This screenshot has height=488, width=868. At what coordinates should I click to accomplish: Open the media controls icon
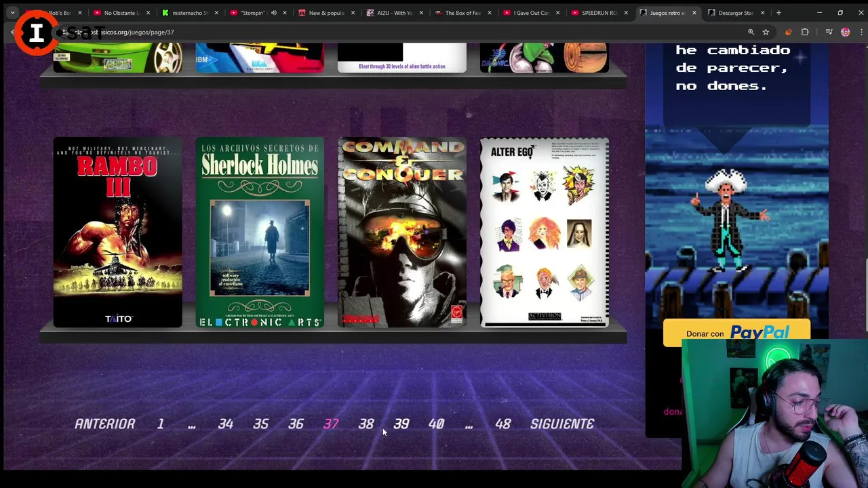pyautogui.click(x=829, y=32)
